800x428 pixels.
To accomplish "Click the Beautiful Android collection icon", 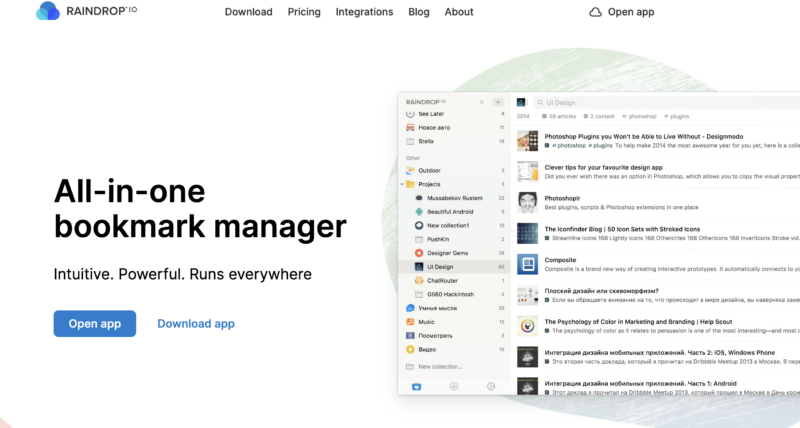I will [x=418, y=212].
